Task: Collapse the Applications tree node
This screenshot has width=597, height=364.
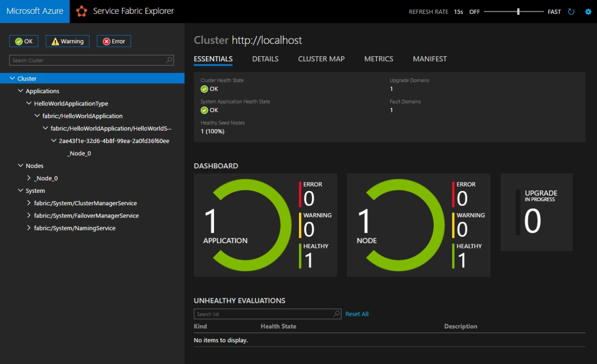Action: click(x=20, y=91)
